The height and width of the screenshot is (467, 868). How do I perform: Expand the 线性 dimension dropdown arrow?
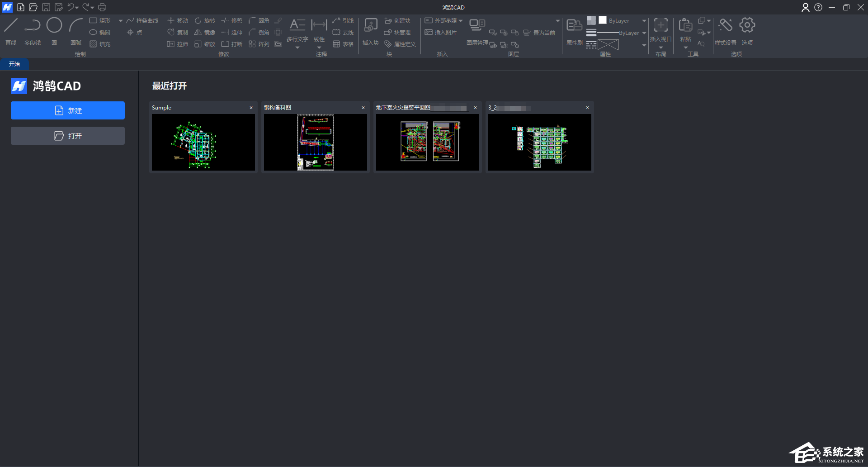(x=319, y=47)
